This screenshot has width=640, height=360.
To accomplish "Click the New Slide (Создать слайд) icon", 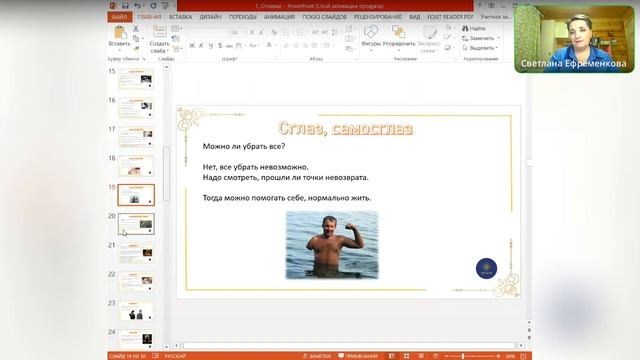I will point(160,32).
